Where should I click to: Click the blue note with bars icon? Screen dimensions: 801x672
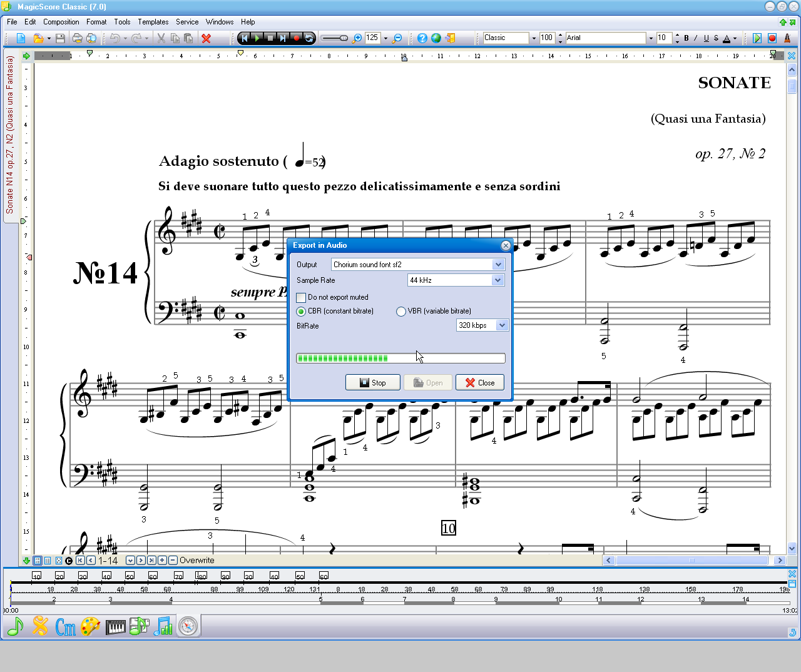(163, 626)
